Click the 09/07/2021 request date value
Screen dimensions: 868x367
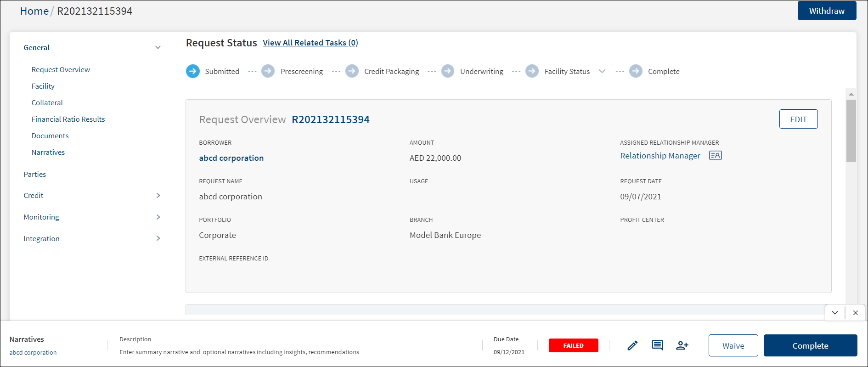coord(641,197)
